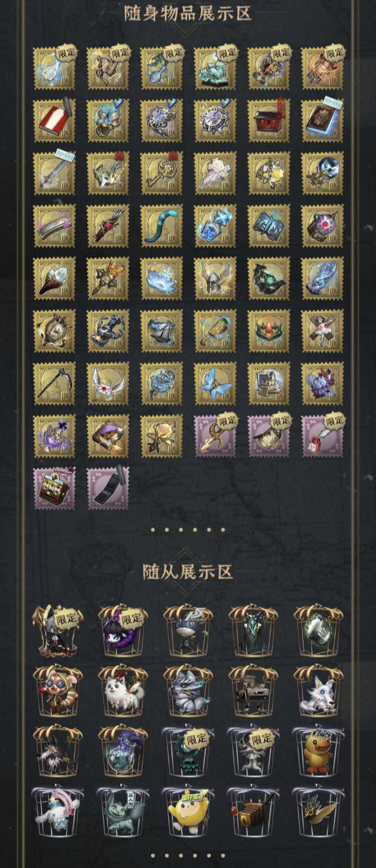Select the black flip phone purple stamp
Image resolution: width=376 pixels, height=868 pixels.
108,488
